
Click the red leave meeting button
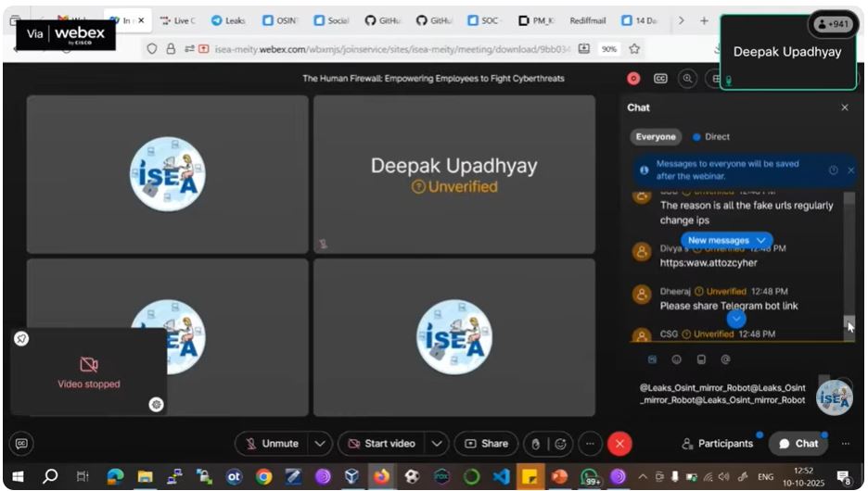coord(621,444)
